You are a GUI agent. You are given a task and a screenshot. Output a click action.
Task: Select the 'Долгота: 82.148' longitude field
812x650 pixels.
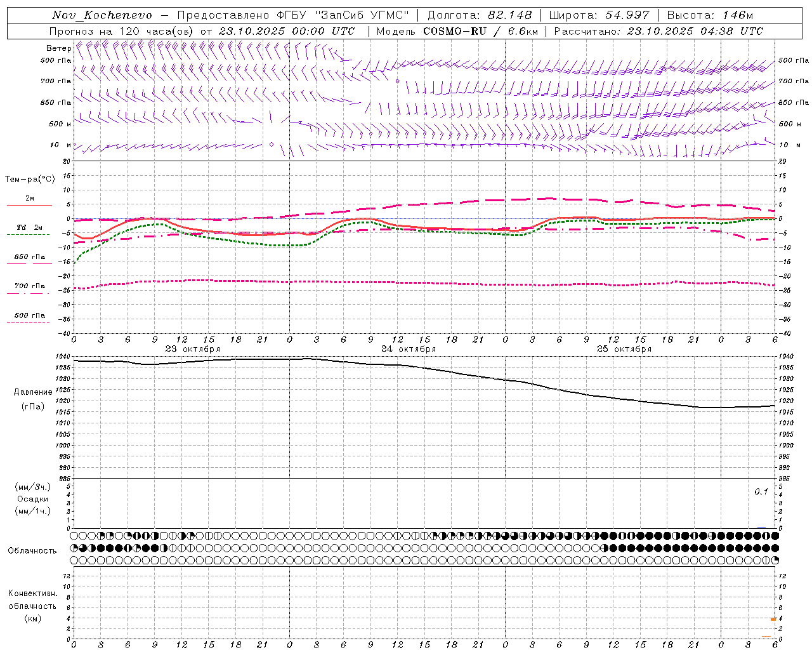coord(480,15)
